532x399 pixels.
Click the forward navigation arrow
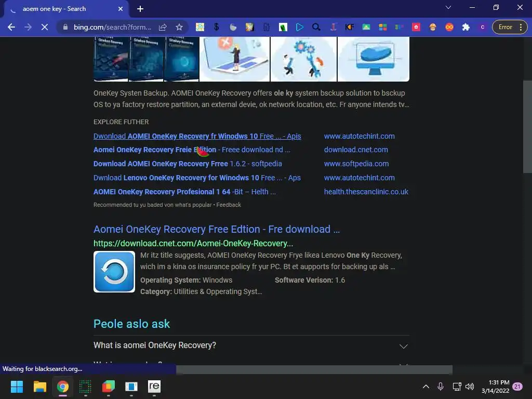[28, 27]
